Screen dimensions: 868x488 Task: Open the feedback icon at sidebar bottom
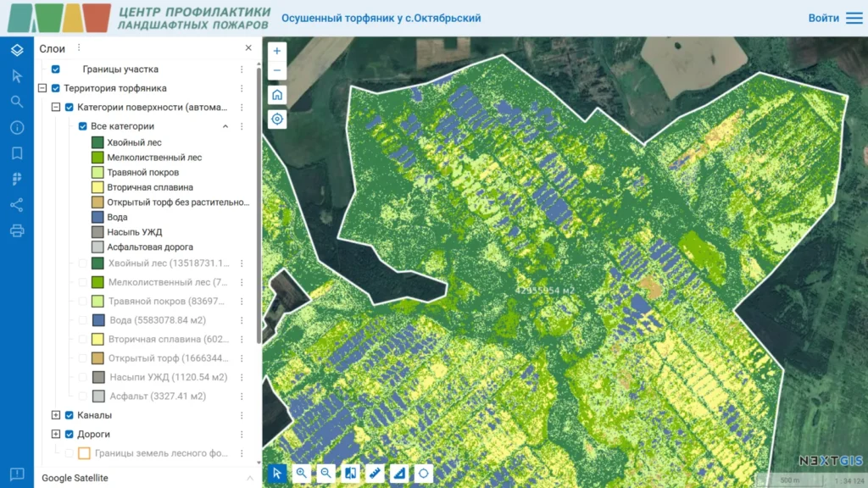click(17, 474)
